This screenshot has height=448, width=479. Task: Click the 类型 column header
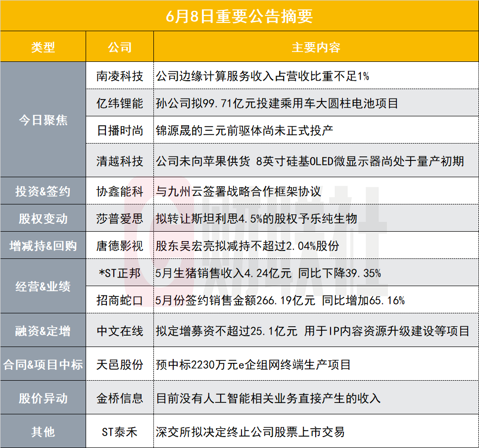point(43,48)
